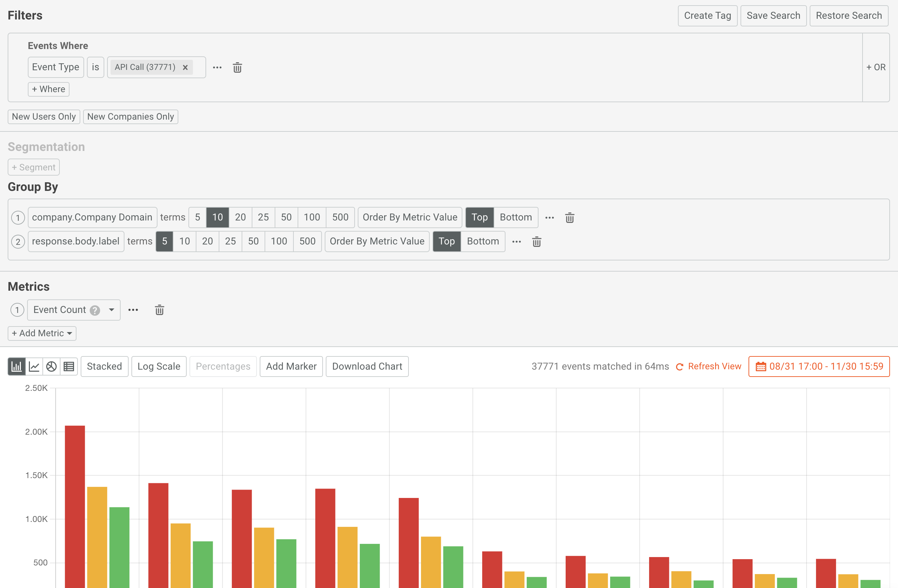The image size is (898, 588).
Task: Open the Event Count metric dropdown
Action: pyautogui.click(x=111, y=309)
